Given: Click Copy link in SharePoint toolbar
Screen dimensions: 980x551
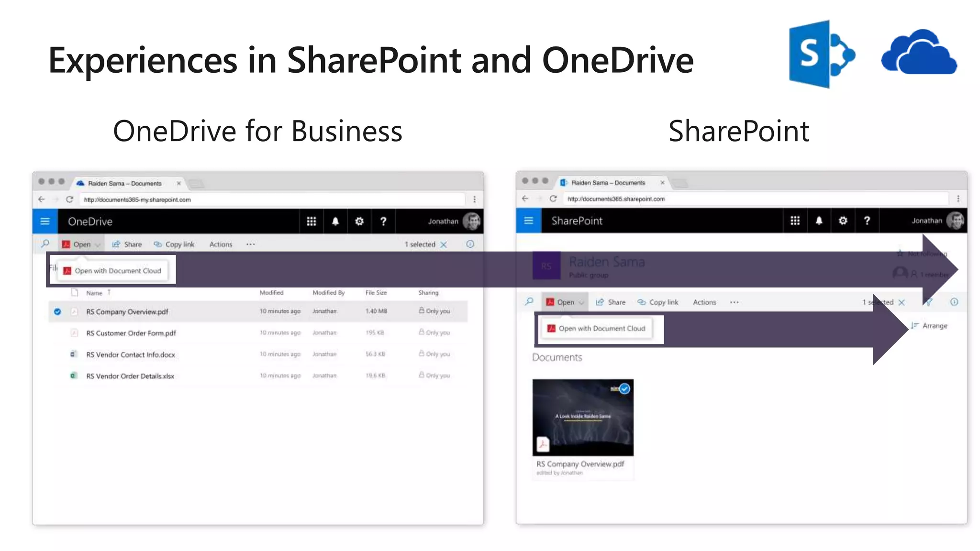Looking at the screenshot, I should [658, 302].
